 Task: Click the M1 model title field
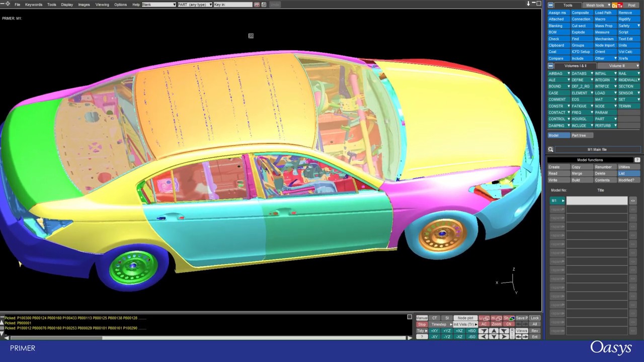tap(597, 201)
